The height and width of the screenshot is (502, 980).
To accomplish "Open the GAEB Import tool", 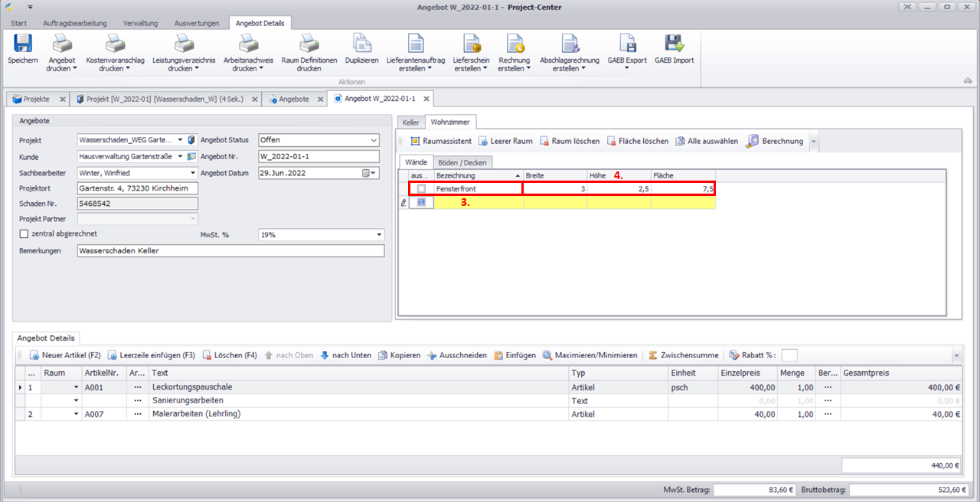I will pos(674,44).
